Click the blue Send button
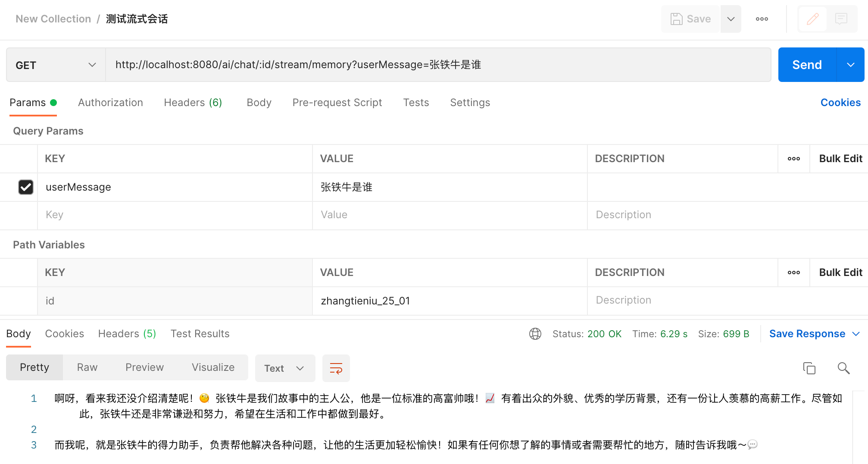 pos(807,65)
